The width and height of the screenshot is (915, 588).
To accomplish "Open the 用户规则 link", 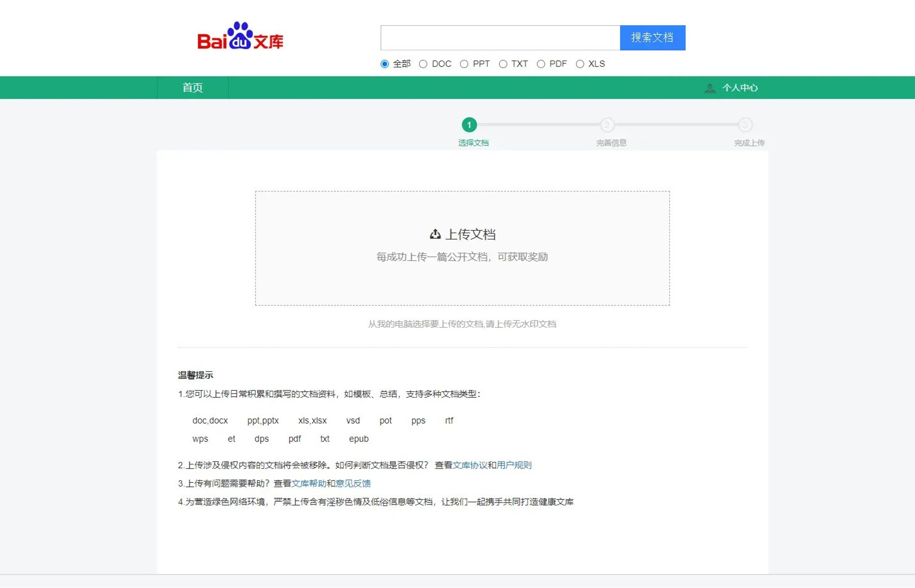I will 514,465.
